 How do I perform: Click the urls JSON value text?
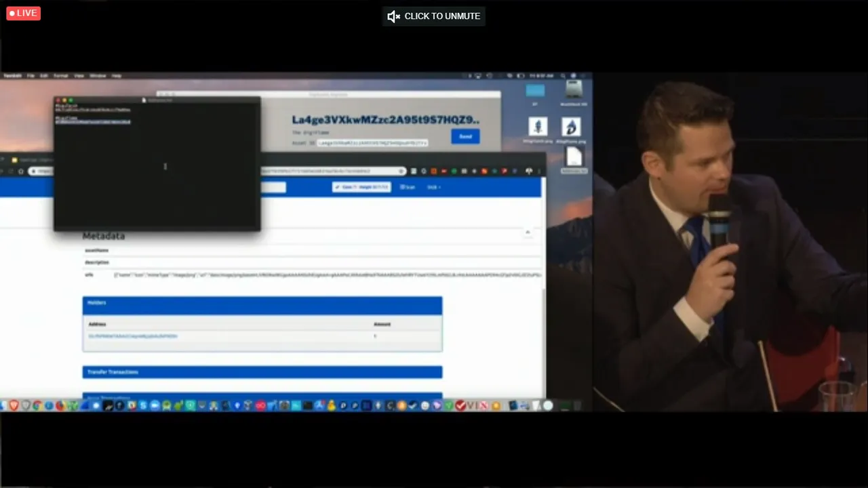tap(328, 275)
